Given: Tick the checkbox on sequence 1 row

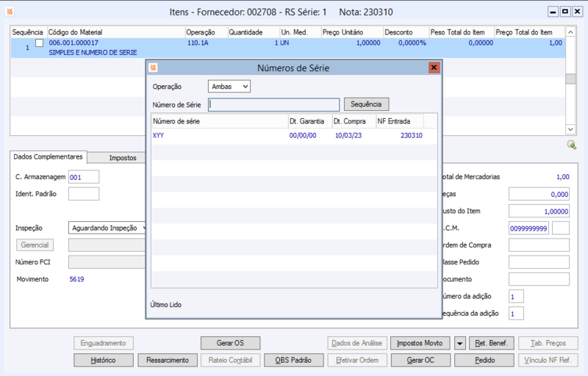Looking at the screenshot, I should click(40, 43).
